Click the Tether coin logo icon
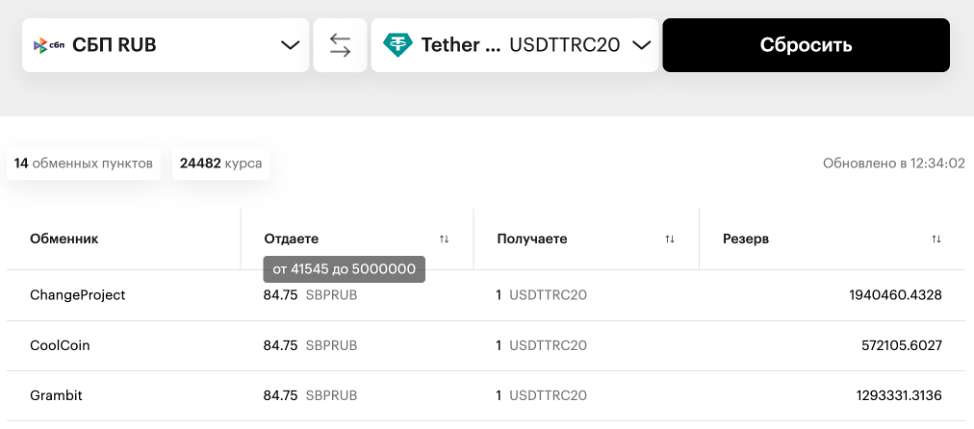974x429 pixels. tap(398, 45)
